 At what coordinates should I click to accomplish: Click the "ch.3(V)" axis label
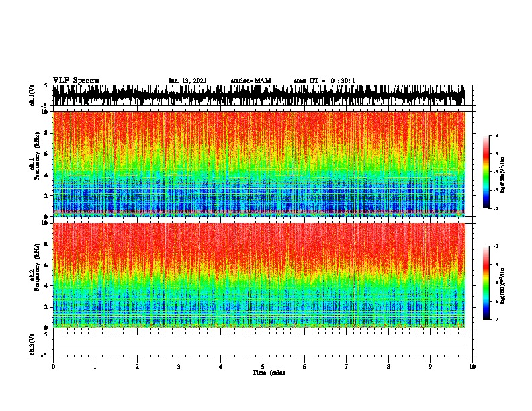(x=32, y=345)
